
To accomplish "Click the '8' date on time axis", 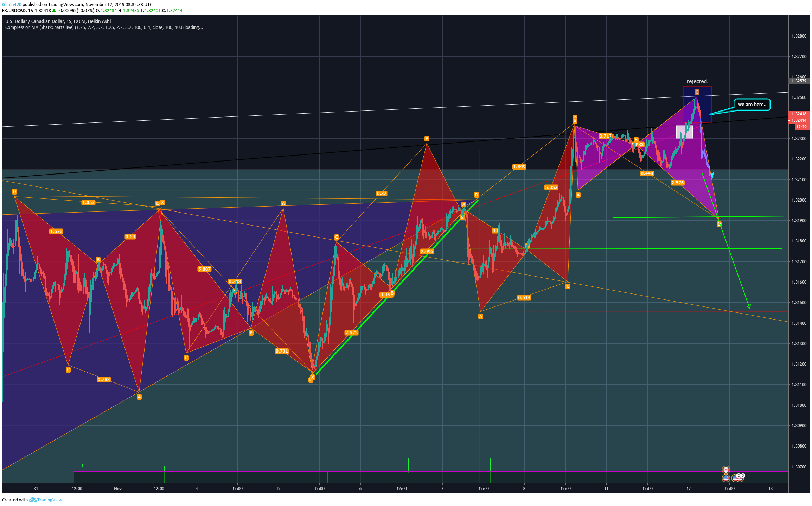I will pyautogui.click(x=524, y=489).
